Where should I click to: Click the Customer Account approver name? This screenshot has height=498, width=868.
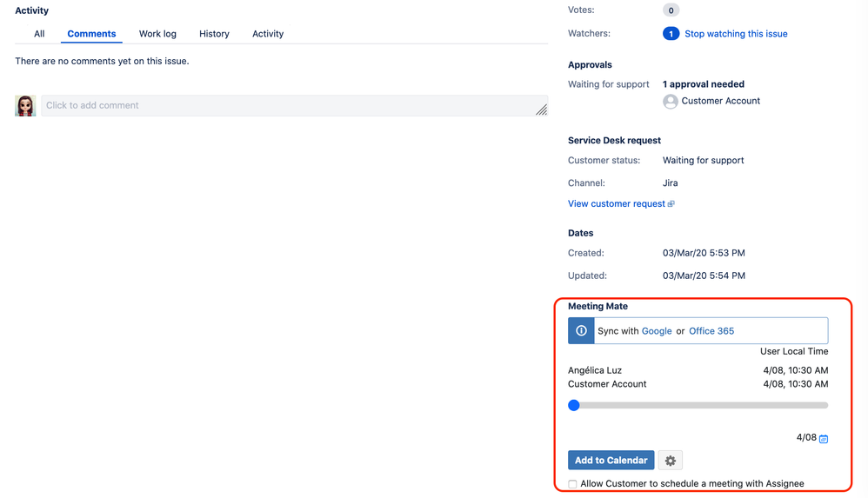coord(721,101)
